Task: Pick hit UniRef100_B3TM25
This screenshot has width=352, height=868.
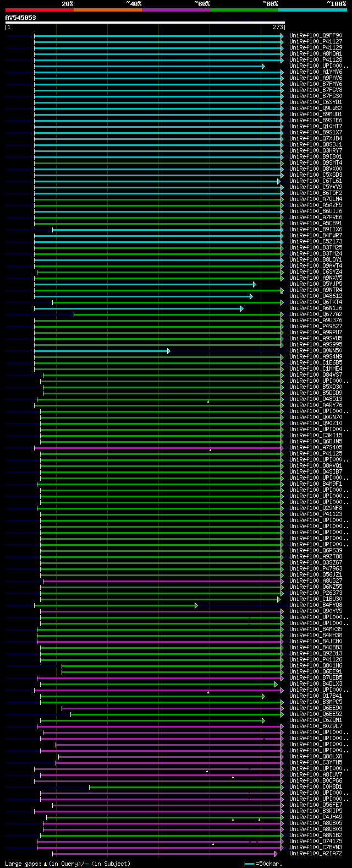Action: point(316,248)
